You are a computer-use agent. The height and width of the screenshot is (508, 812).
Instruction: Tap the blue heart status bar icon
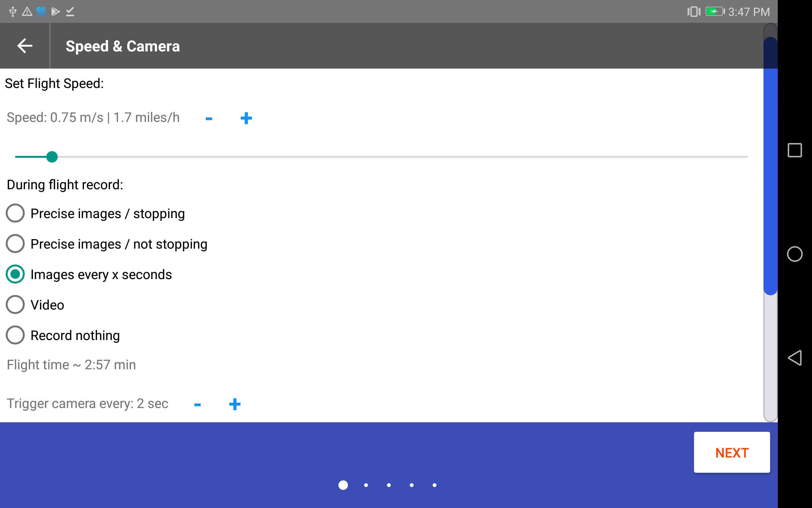click(x=41, y=12)
